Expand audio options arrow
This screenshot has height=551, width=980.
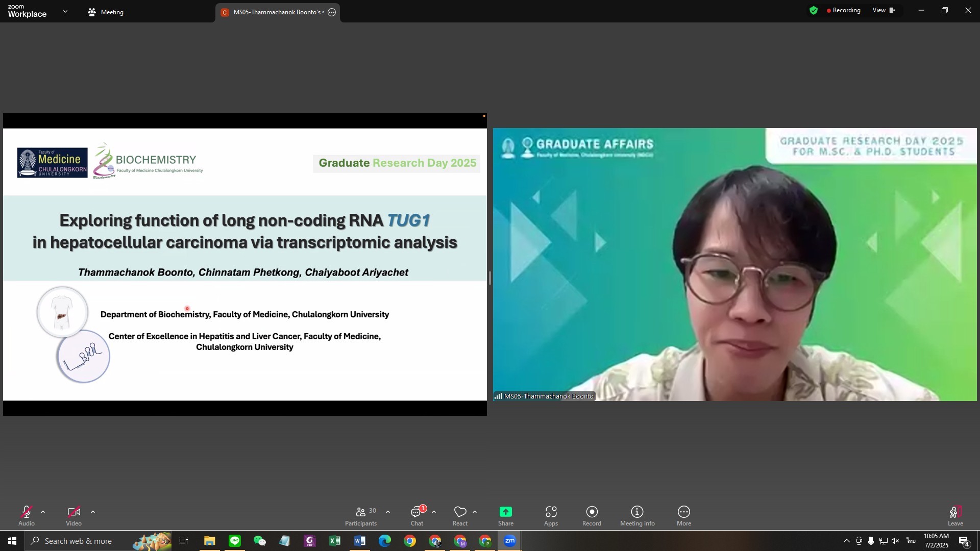[x=43, y=512]
